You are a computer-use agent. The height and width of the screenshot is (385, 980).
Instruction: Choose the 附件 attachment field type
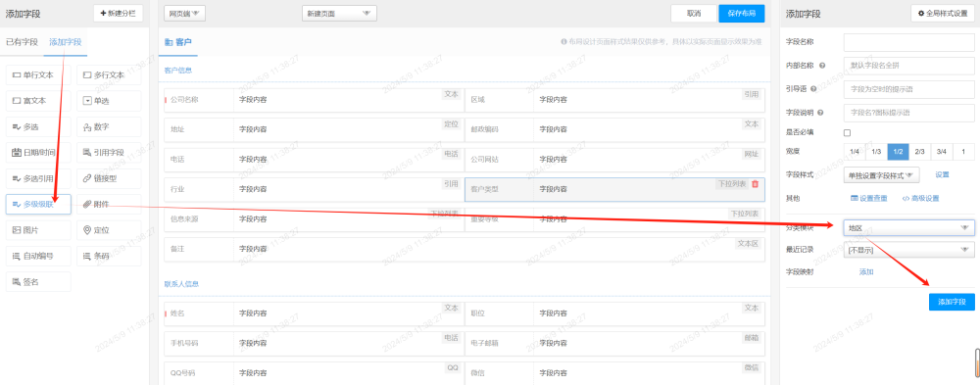click(109, 205)
